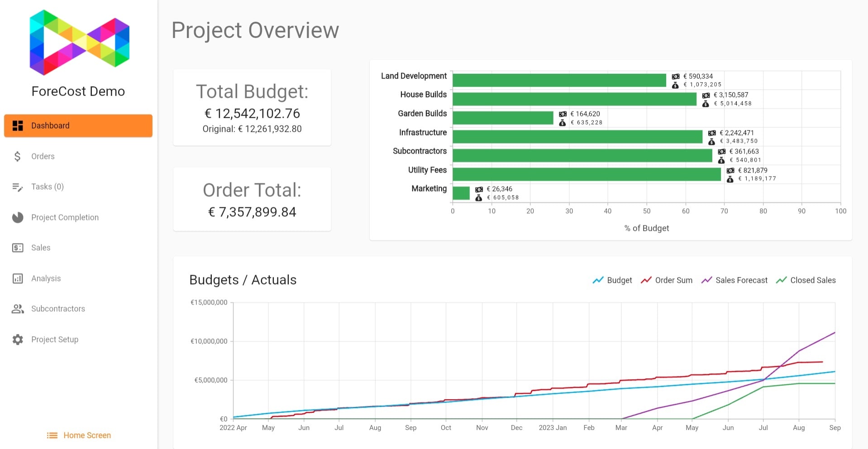Click the Project Setup gear icon
The image size is (868, 449).
coord(18,340)
